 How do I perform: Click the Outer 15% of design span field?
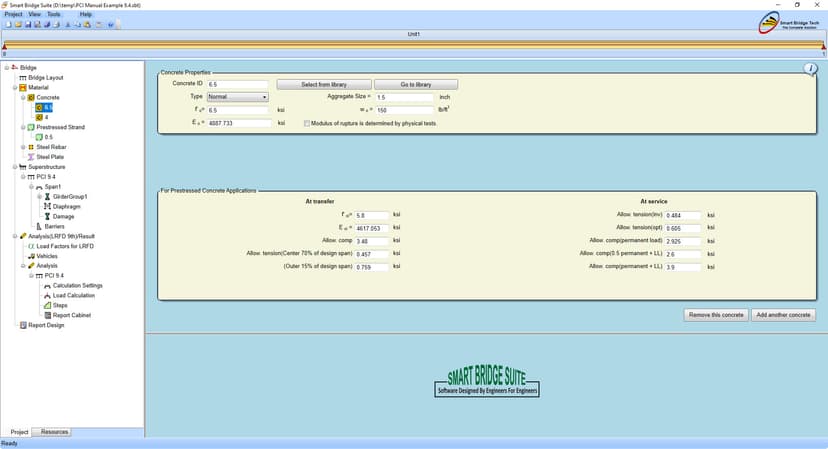pos(372,267)
